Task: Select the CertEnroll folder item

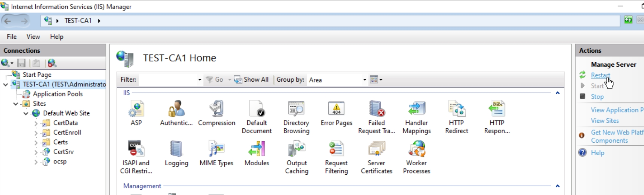Action: coord(67,133)
